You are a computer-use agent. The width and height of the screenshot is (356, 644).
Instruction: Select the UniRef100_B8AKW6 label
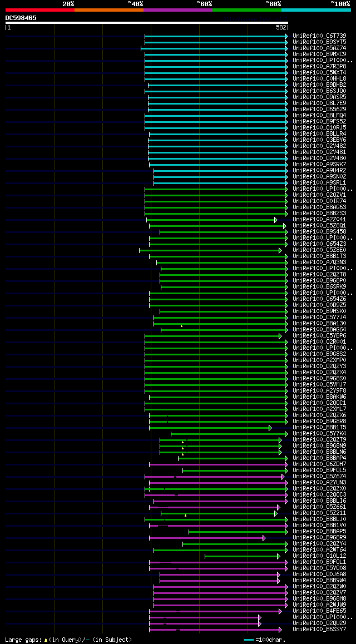(319, 397)
